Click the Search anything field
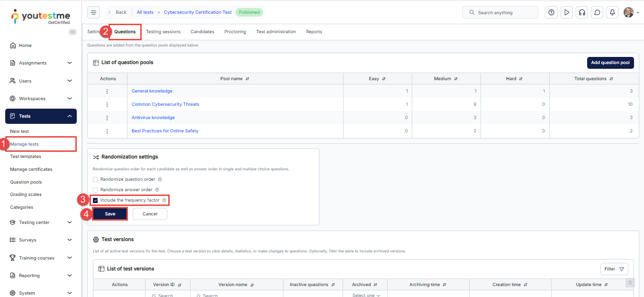Image resolution: width=644 pixels, height=297 pixels. click(x=500, y=12)
